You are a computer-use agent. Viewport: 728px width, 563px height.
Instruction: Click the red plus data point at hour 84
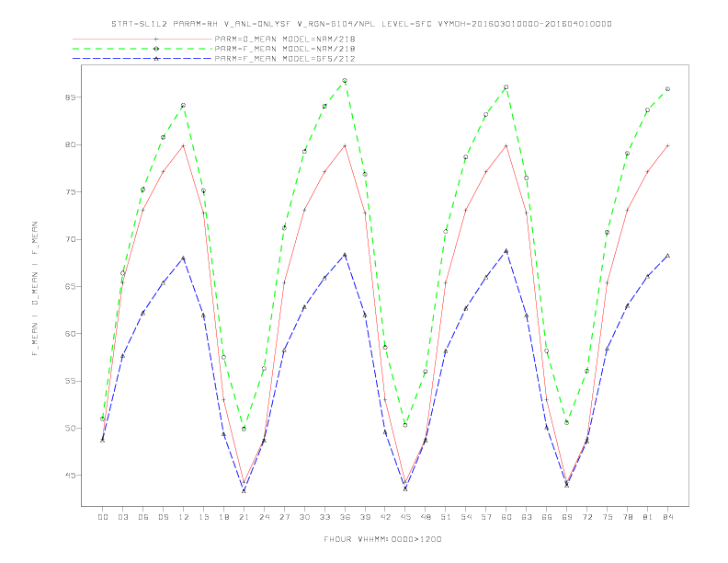click(667, 146)
